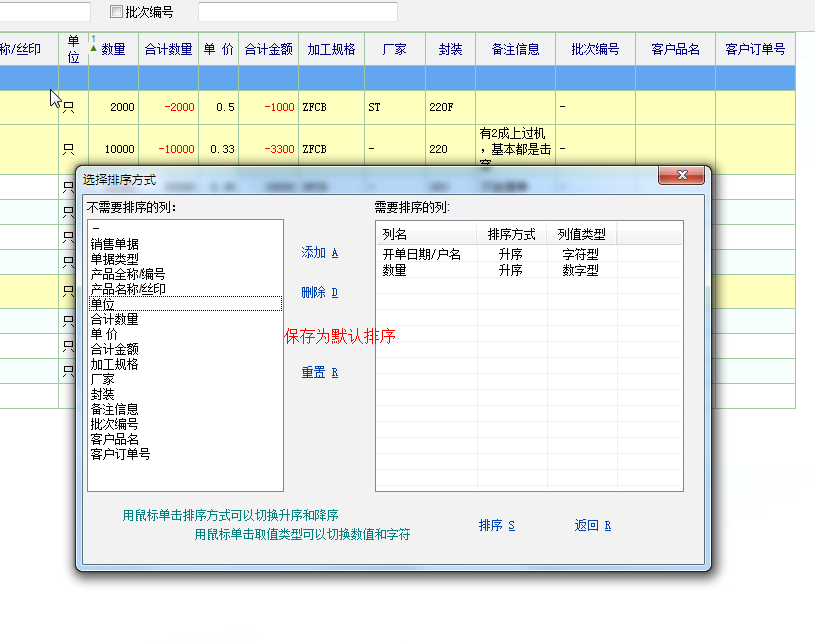Switch 字符型 type for 开单日期/户名 row
The height and width of the screenshot is (642, 815).
(580, 255)
